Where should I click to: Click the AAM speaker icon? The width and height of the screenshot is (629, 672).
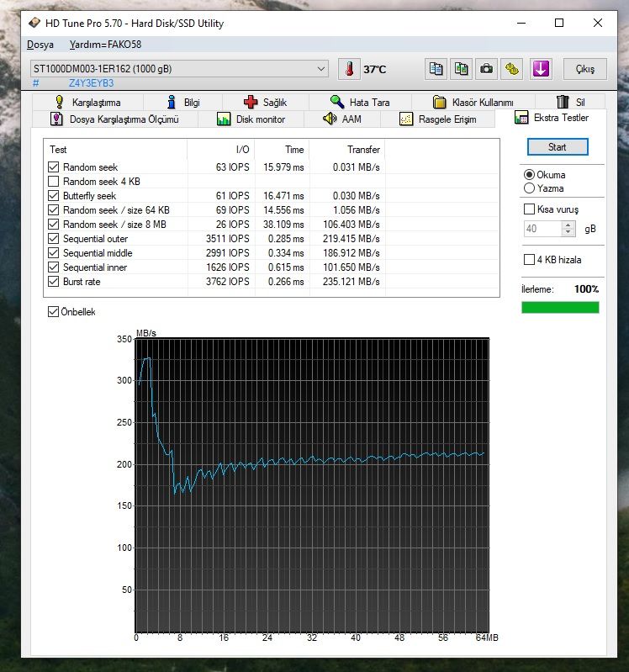[x=330, y=119]
